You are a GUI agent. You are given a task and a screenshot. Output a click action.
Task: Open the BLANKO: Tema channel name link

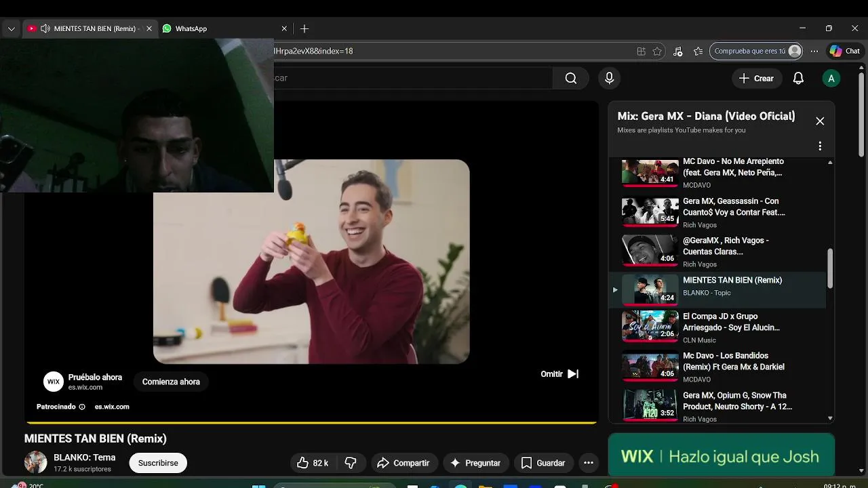[x=85, y=457]
